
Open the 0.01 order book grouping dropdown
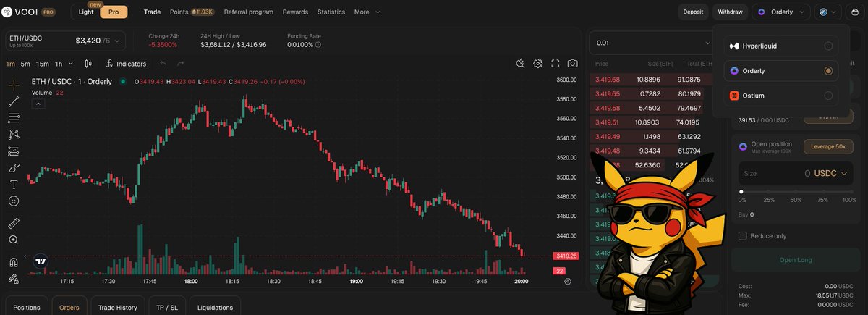652,43
